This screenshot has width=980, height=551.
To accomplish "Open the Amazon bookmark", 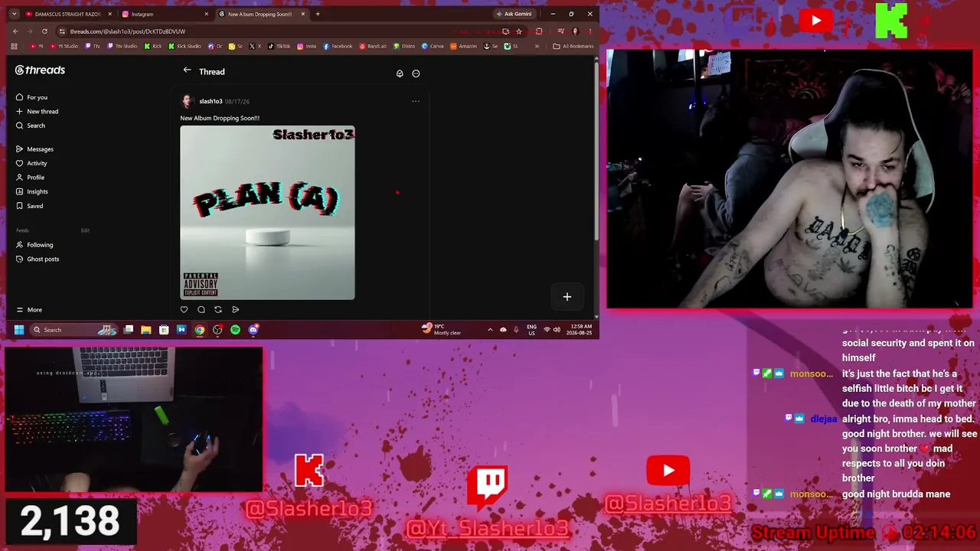I will (x=463, y=46).
